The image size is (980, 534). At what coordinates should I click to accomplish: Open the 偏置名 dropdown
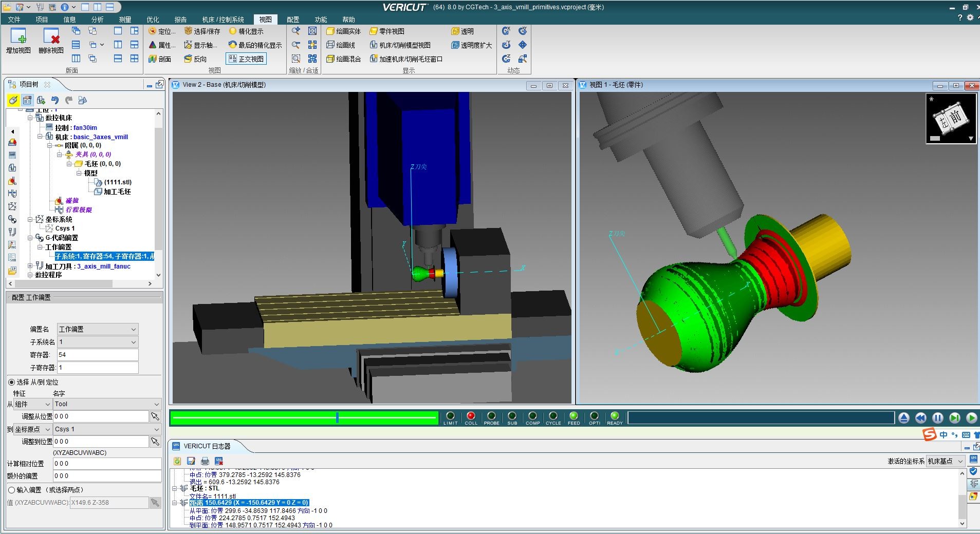[98, 329]
